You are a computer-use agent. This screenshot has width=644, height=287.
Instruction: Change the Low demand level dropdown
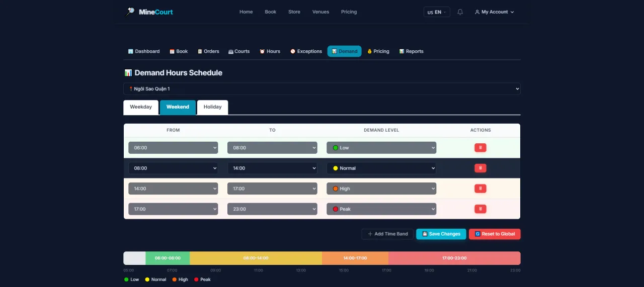click(x=381, y=148)
